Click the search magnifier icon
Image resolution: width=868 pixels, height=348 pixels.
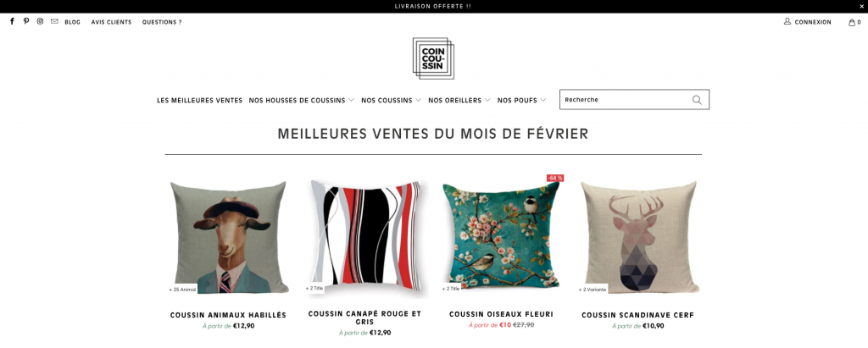click(697, 100)
